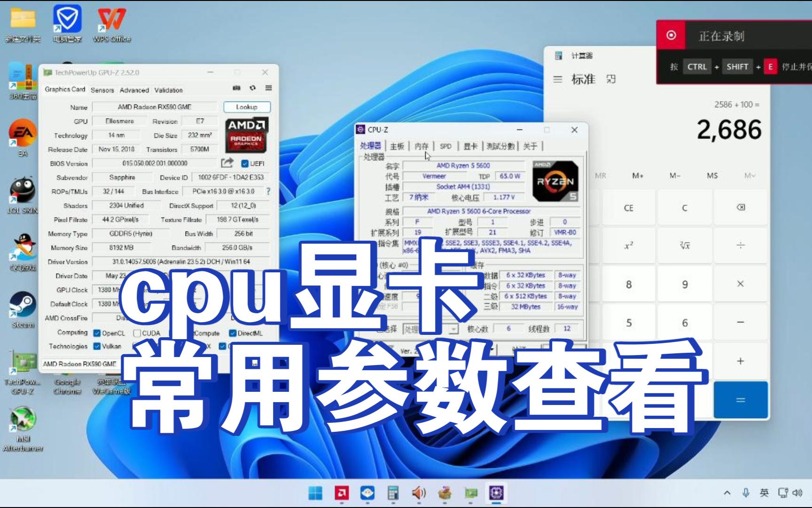Click the CPU-Z taskbar icon

(497, 493)
